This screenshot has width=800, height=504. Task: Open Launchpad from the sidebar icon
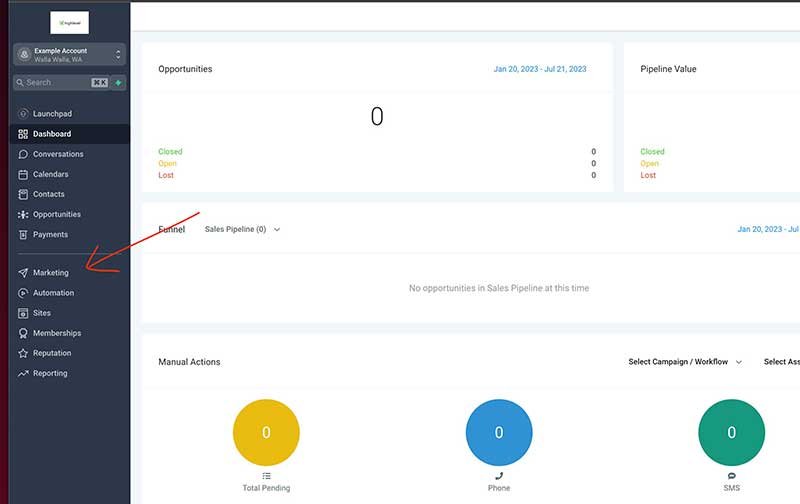point(23,114)
